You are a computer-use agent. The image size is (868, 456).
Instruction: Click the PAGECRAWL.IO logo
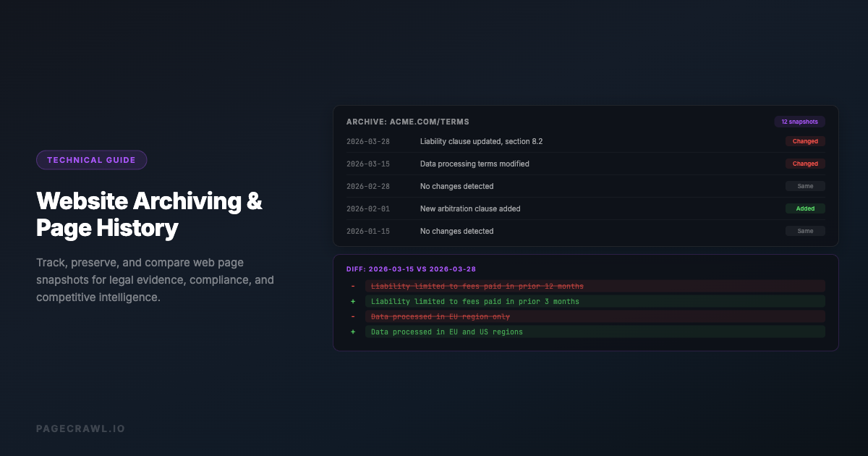pyautogui.click(x=81, y=428)
